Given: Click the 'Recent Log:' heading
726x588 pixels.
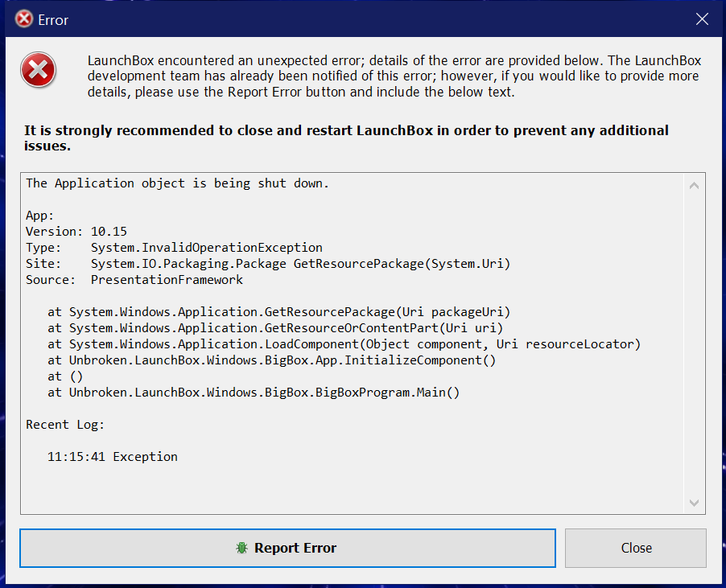Looking at the screenshot, I should [x=65, y=425].
